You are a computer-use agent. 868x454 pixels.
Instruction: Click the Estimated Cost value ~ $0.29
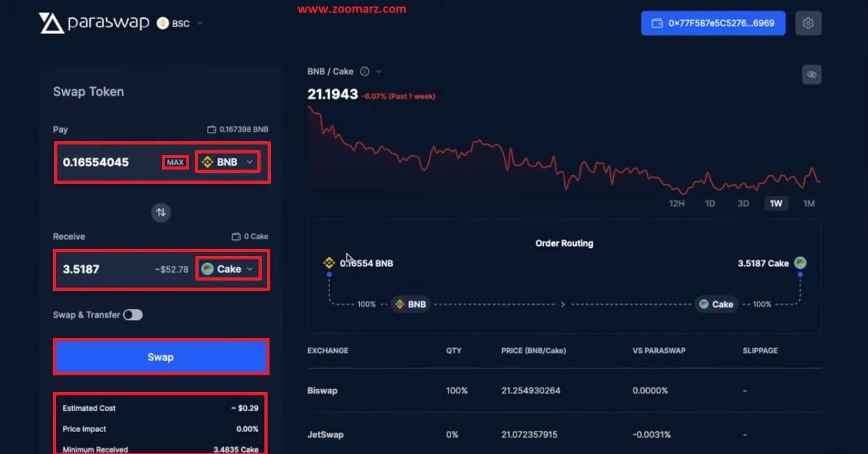(244, 408)
